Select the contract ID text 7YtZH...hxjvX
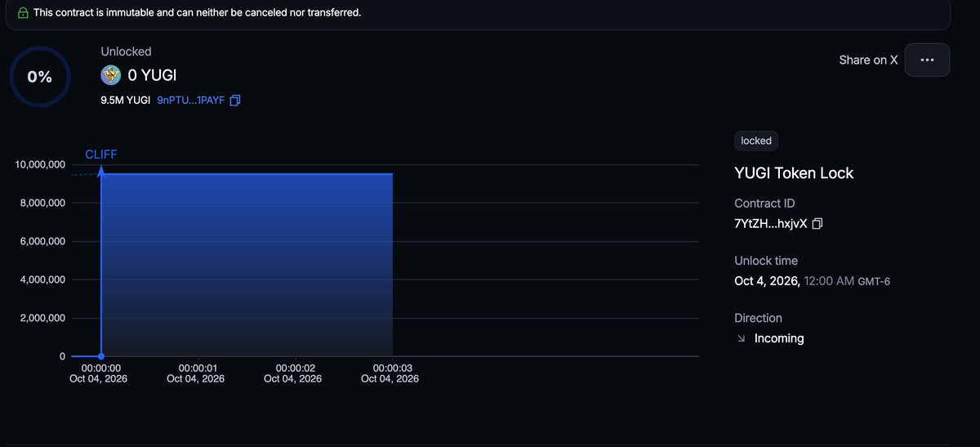This screenshot has height=447, width=980. pos(771,223)
